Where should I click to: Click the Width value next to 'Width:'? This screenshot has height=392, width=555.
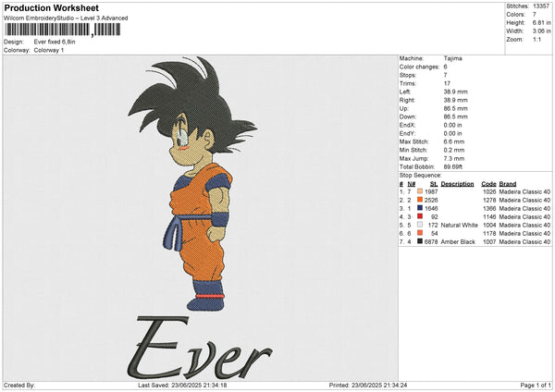tap(541, 31)
